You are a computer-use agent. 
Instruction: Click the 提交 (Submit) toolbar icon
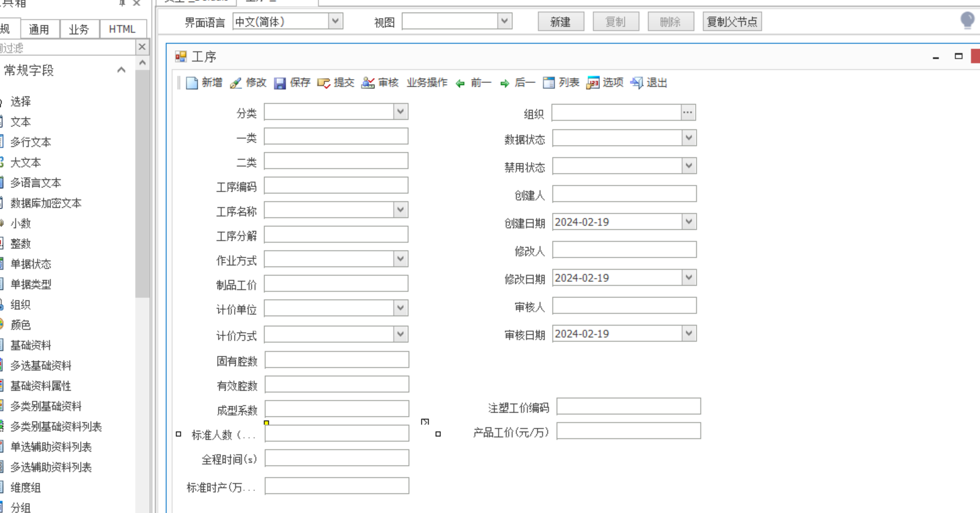point(324,83)
